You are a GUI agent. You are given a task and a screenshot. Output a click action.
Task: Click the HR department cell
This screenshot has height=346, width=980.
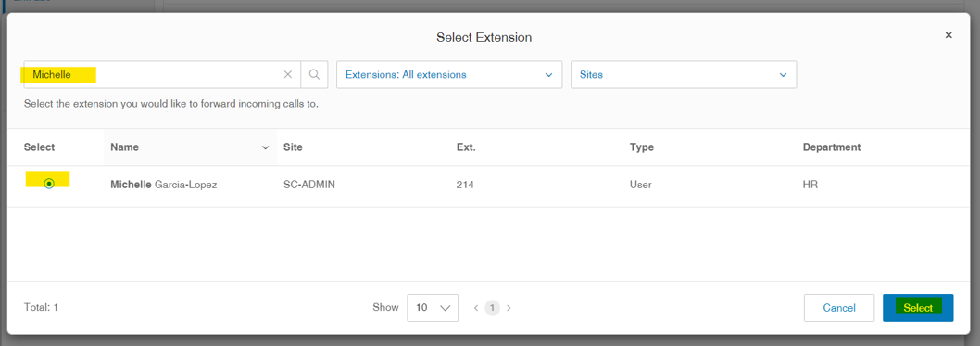pyautogui.click(x=810, y=185)
